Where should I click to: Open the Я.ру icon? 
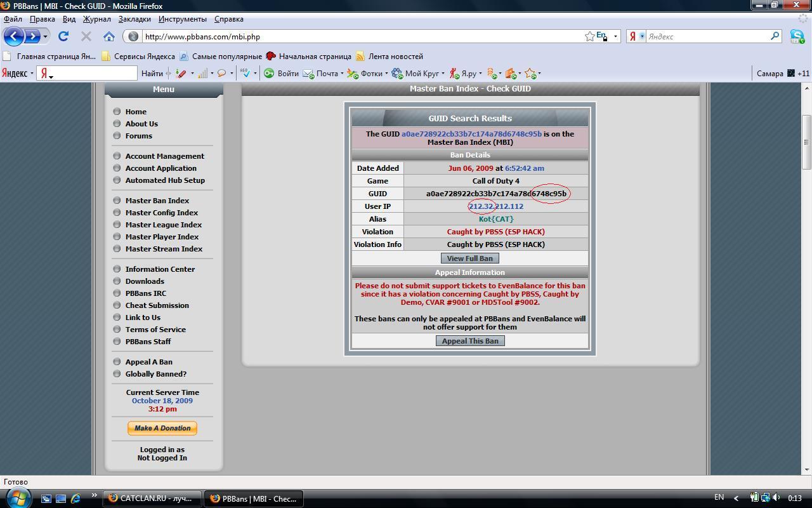coord(454,73)
